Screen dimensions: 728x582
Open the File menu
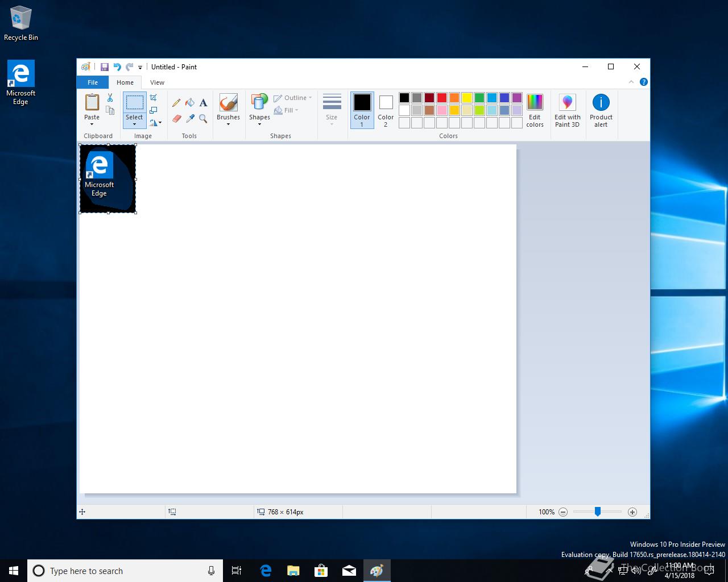tap(93, 82)
